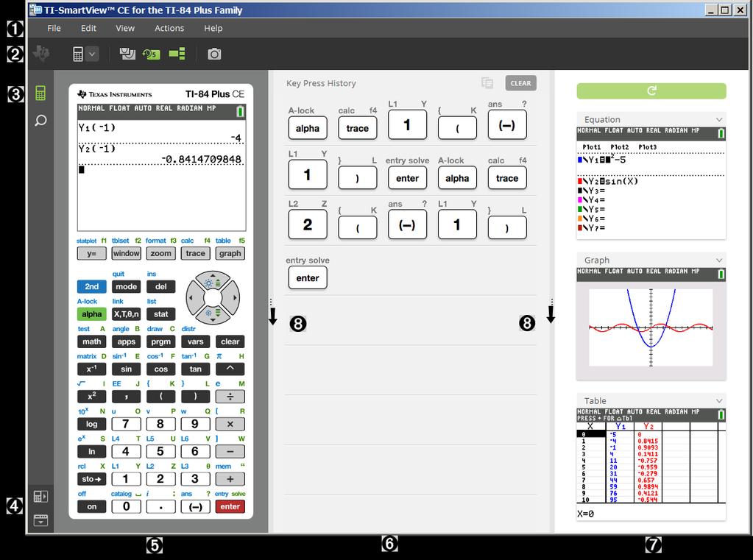
Task: Click the apps key
Action: (x=127, y=341)
